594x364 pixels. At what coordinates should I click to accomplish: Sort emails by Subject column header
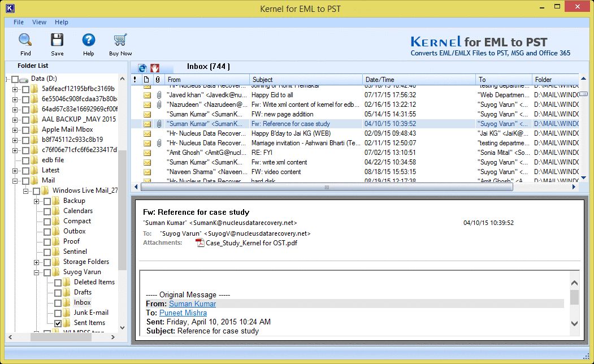click(x=306, y=80)
